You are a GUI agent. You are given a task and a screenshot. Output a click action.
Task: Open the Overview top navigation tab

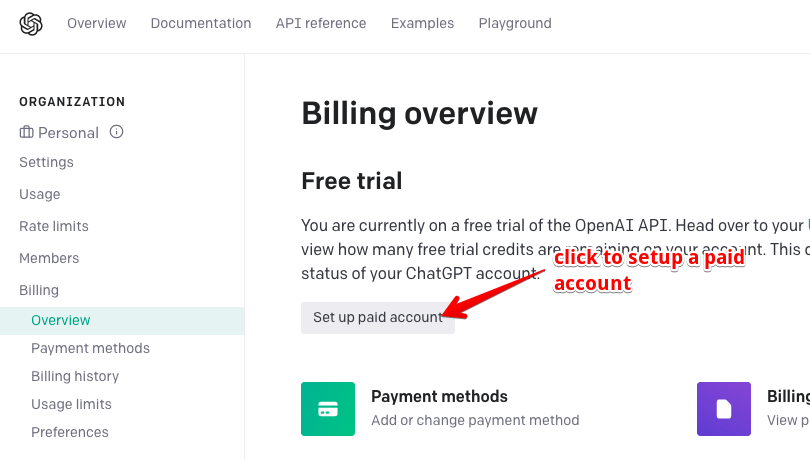(x=97, y=23)
